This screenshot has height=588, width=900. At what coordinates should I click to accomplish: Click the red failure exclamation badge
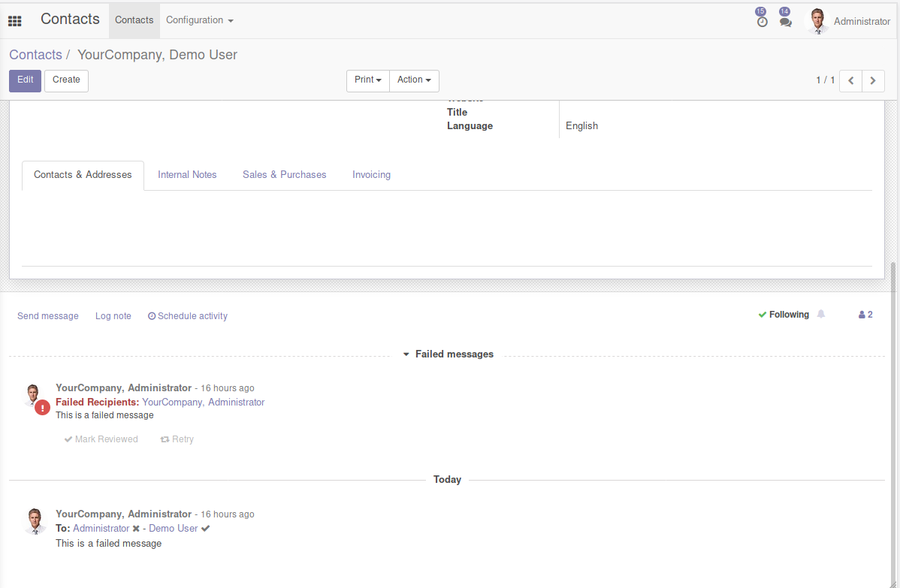pos(43,406)
